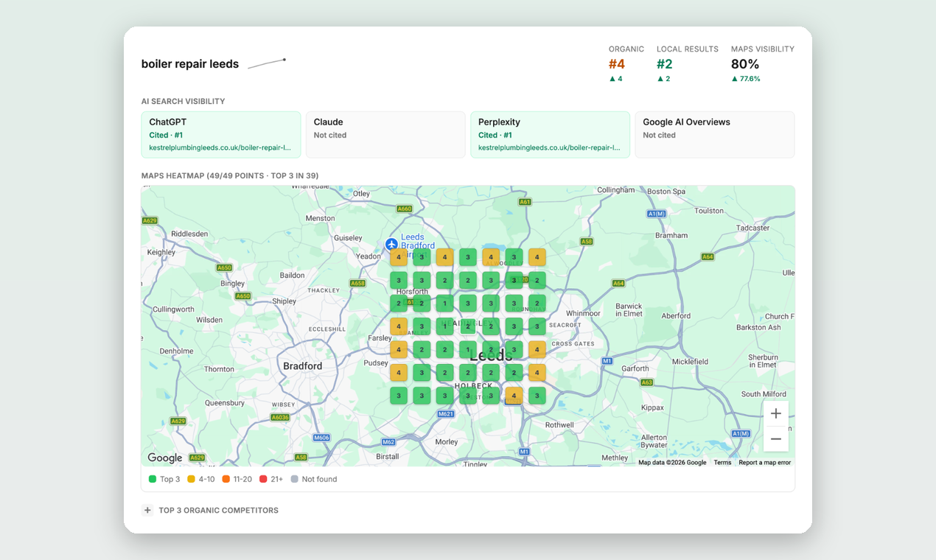Click the Garforth town label

[x=635, y=368]
